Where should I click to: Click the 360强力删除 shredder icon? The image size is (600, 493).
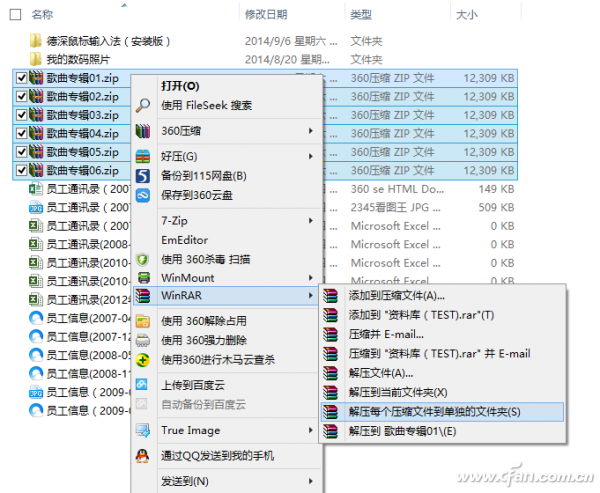[143, 340]
